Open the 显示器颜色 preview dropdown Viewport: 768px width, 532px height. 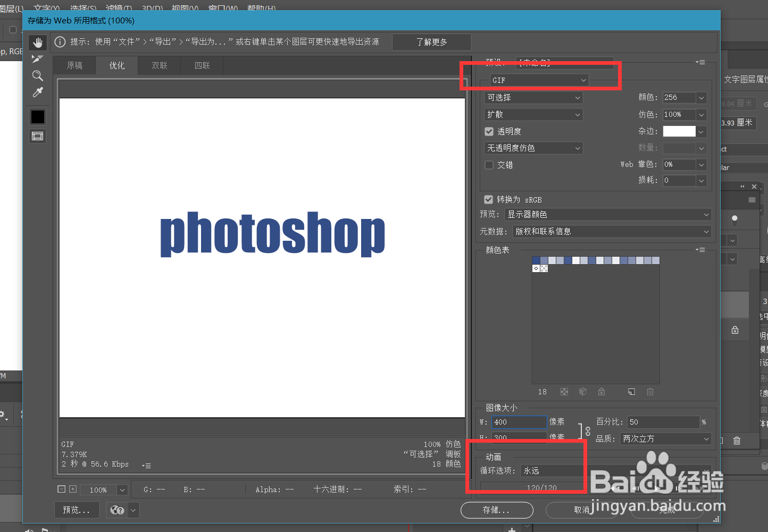608,214
